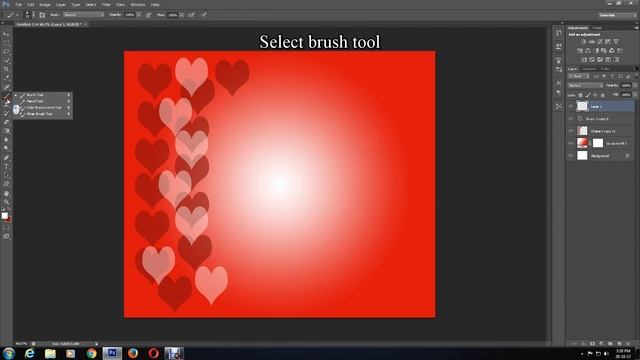Open the workspace switcher dropdown
Viewport: 640px width, 360px height.
click(617, 15)
